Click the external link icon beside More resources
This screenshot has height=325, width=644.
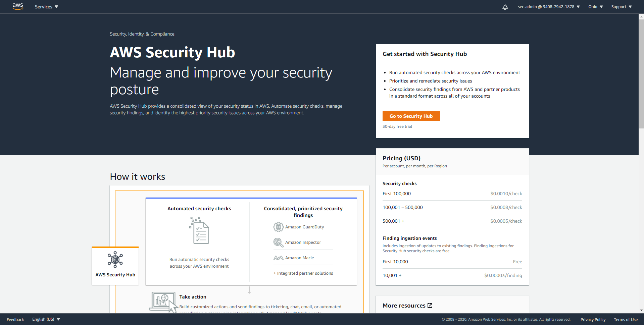point(430,306)
